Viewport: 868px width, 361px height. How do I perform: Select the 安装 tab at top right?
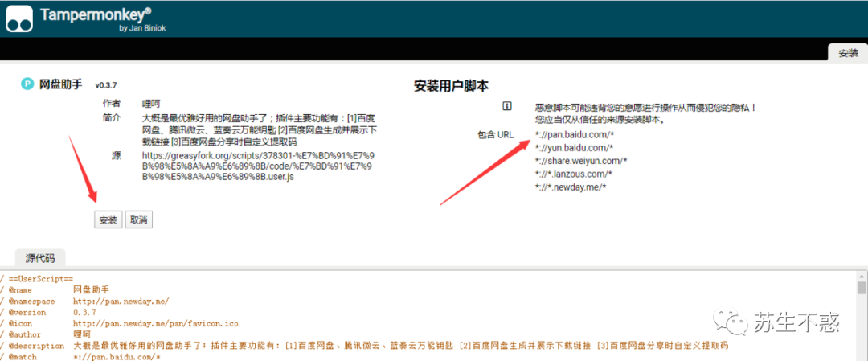click(848, 53)
